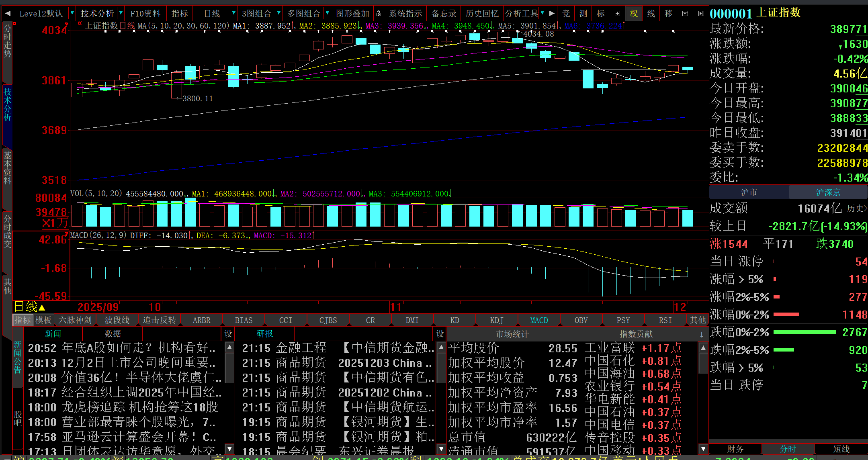Click the play arrow toolbar icon
This screenshot has height=460, width=868.
(x=552, y=14)
